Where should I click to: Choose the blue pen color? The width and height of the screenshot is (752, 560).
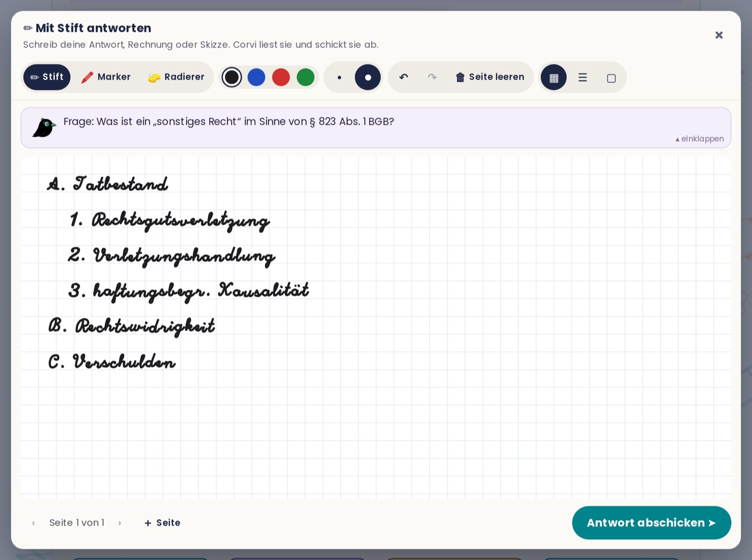point(256,77)
